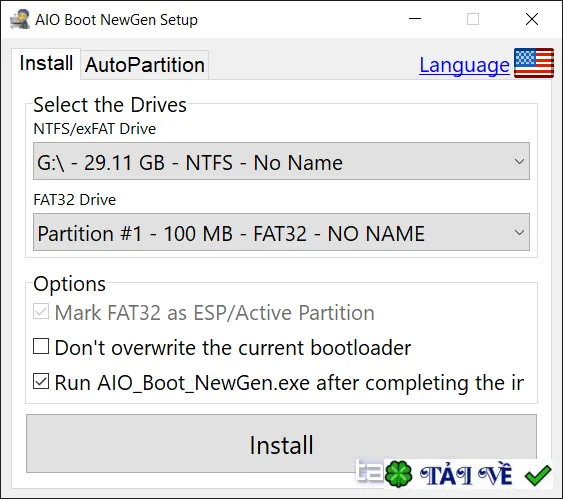The height and width of the screenshot is (499, 563).
Task: Tick the Mark FAT32 as ESP/Active Partition checkbox
Action: [x=41, y=311]
